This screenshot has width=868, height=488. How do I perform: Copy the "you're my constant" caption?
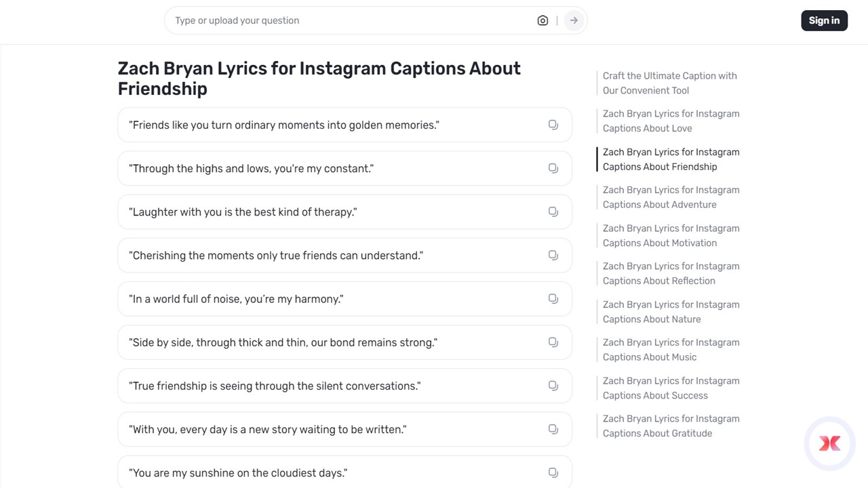pos(553,168)
